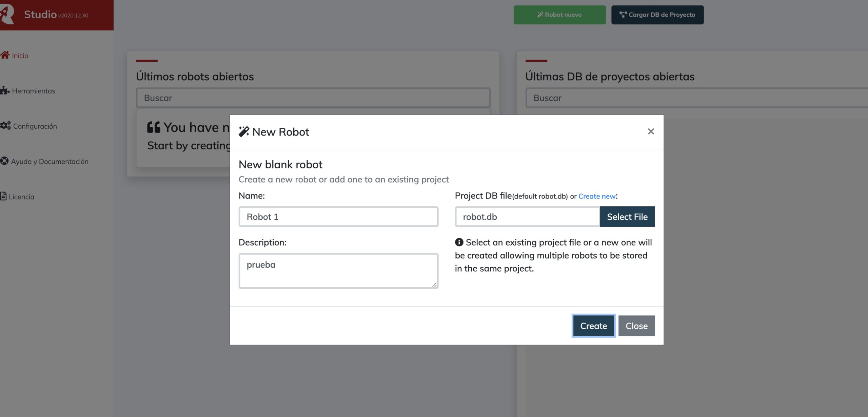The height and width of the screenshot is (417, 868).
Task: Click the Inicio home icon
Action: pyautogui.click(x=5, y=55)
